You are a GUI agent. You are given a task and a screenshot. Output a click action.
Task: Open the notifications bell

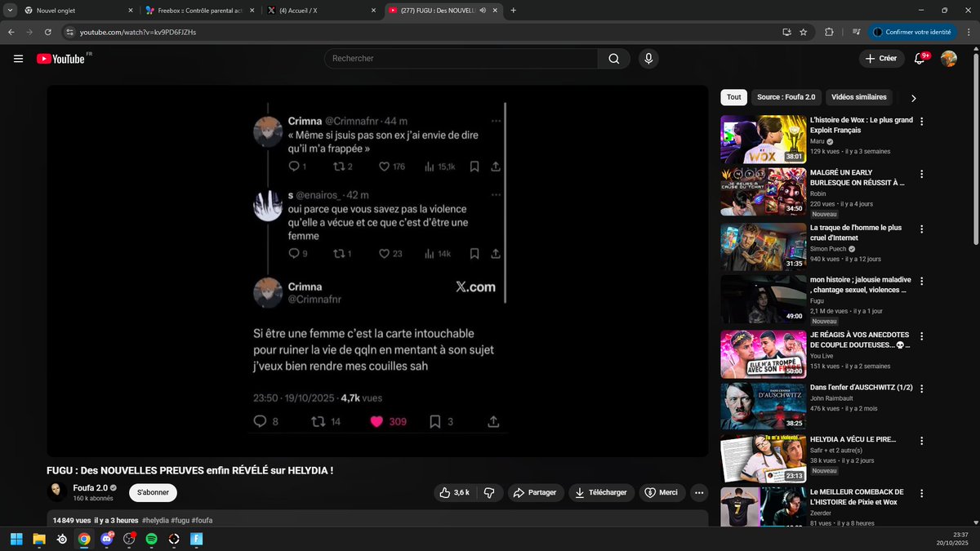[x=920, y=59]
